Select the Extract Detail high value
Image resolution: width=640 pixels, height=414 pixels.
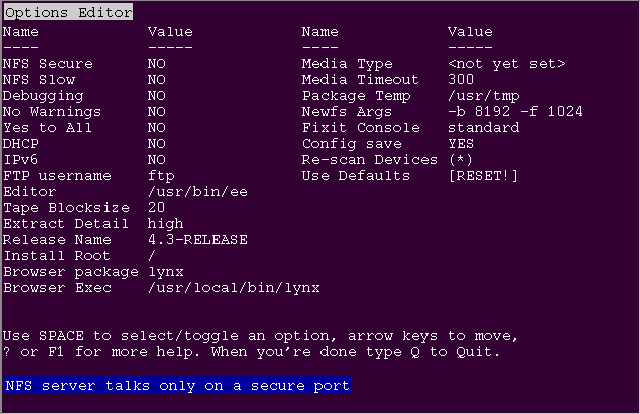(x=164, y=224)
